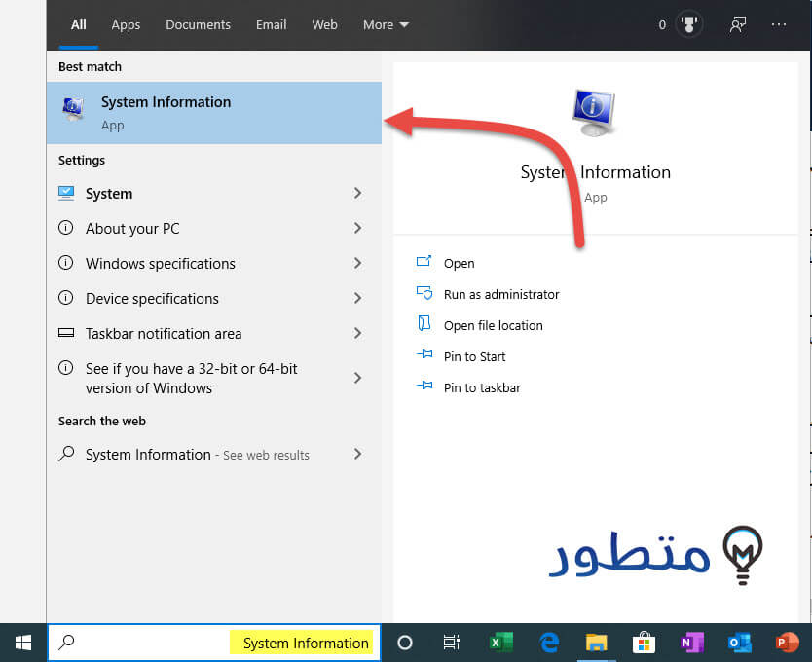
Task: Click Run as administrator
Action: click(500, 294)
